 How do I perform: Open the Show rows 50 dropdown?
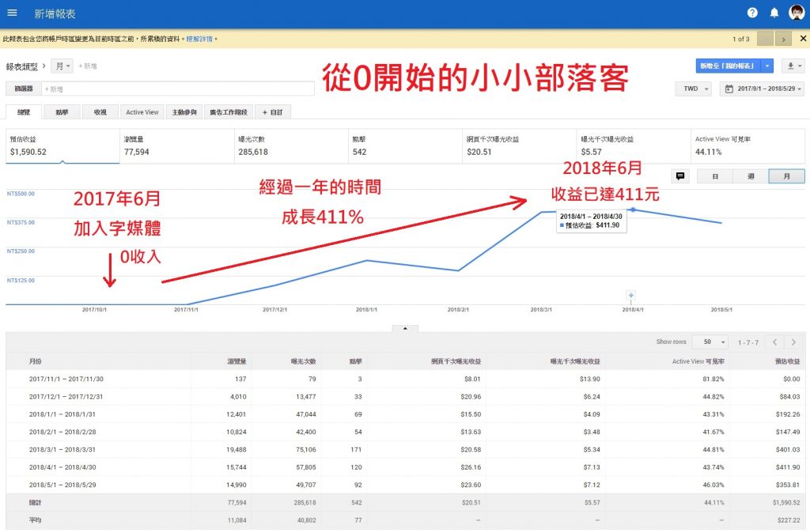(710, 342)
